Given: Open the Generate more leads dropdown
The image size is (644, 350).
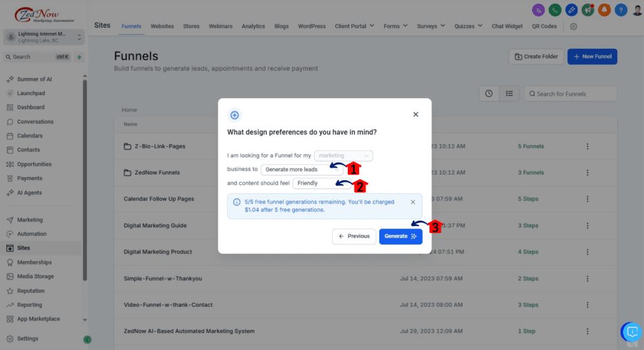Looking at the screenshot, I should [x=302, y=169].
